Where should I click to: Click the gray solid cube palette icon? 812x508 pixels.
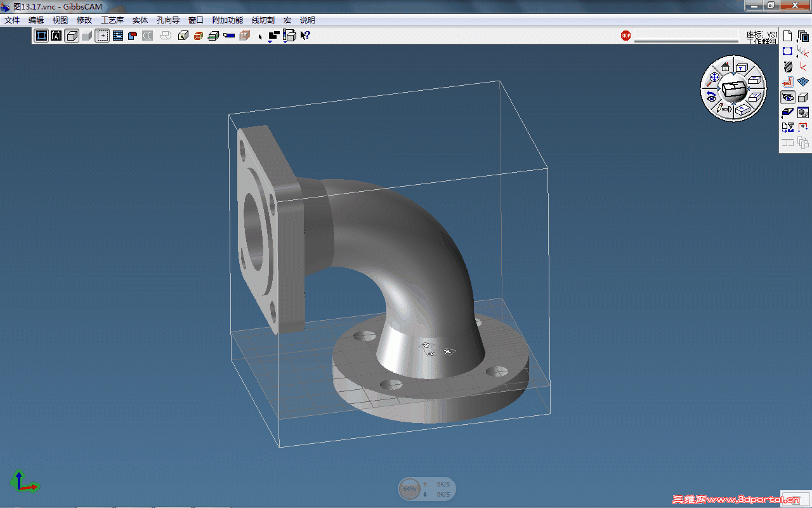(x=802, y=97)
